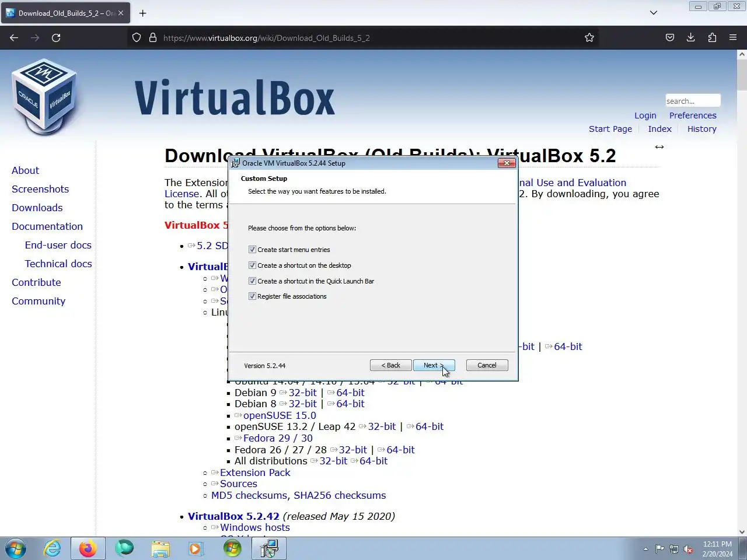747x560 pixels.
Task: Go to Start Page link
Action: pyautogui.click(x=610, y=129)
